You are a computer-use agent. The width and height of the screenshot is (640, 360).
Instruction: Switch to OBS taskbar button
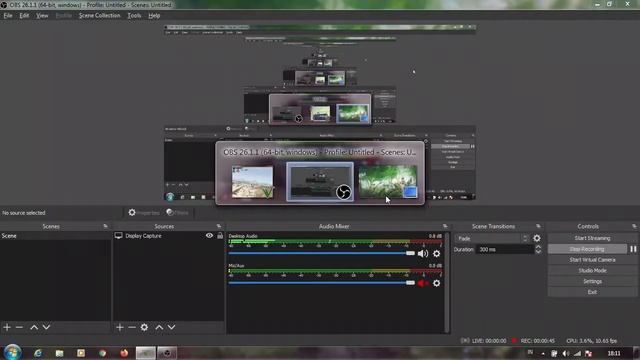coord(167,353)
